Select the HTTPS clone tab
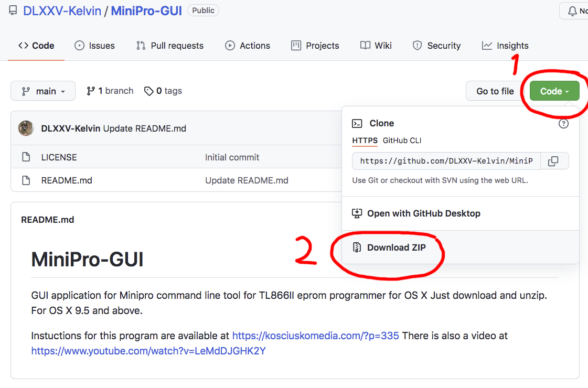This screenshot has height=388, width=588. coord(365,141)
